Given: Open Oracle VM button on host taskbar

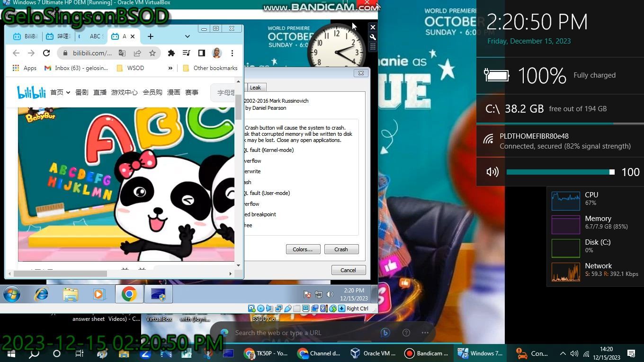Looking at the screenshot, I should (x=374, y=353).
